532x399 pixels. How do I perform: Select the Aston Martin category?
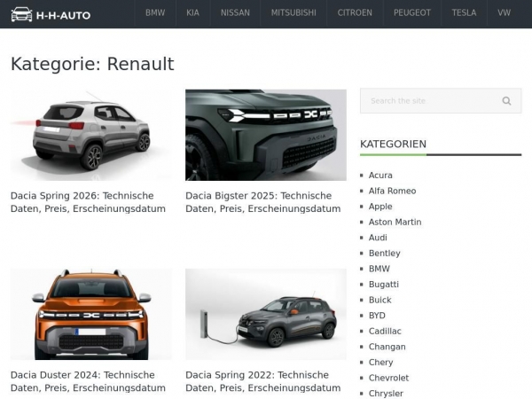395,223
